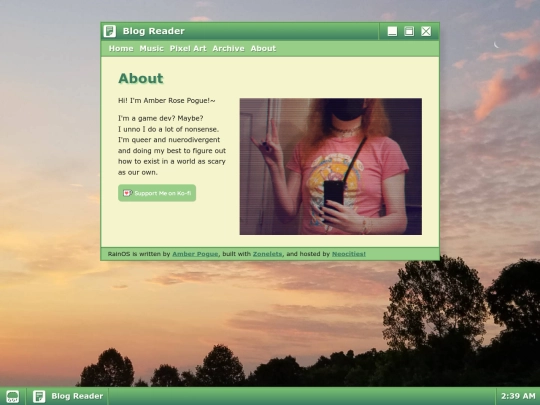This screenshot has width=540, height=405.
Task: Click the Blog Reader title bar icon
Action: pos(110,31)
